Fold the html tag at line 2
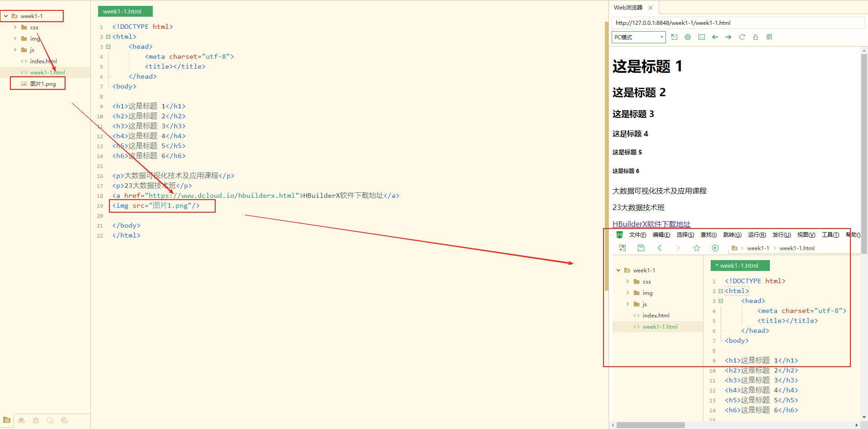Screen dimensions: 868x429 click(108, 37)
